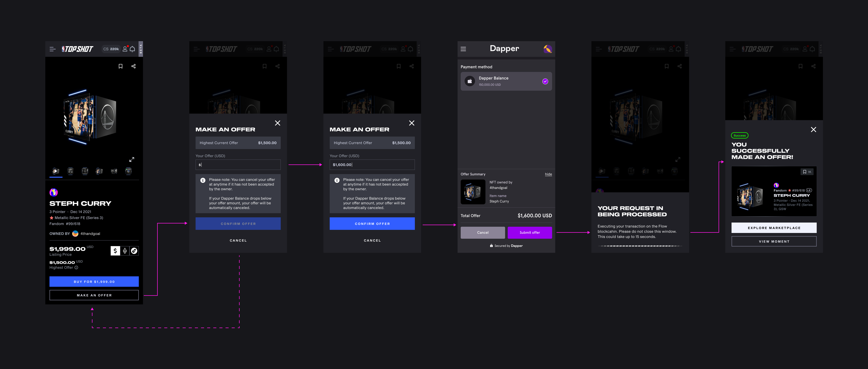The width and height of the screenshot is (868, 369).
Task: Select Dapper Balance payment method
Action: 506,81
